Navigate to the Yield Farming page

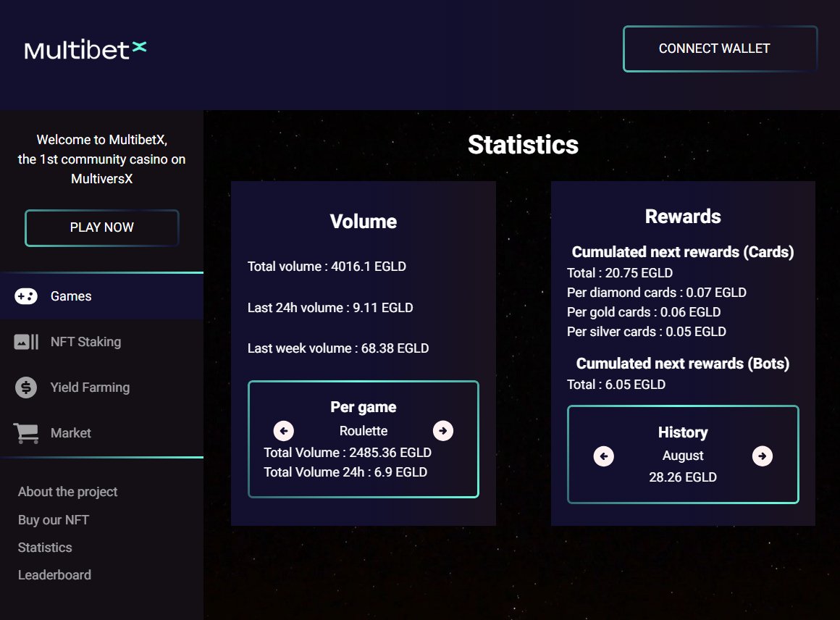(88, 387)
